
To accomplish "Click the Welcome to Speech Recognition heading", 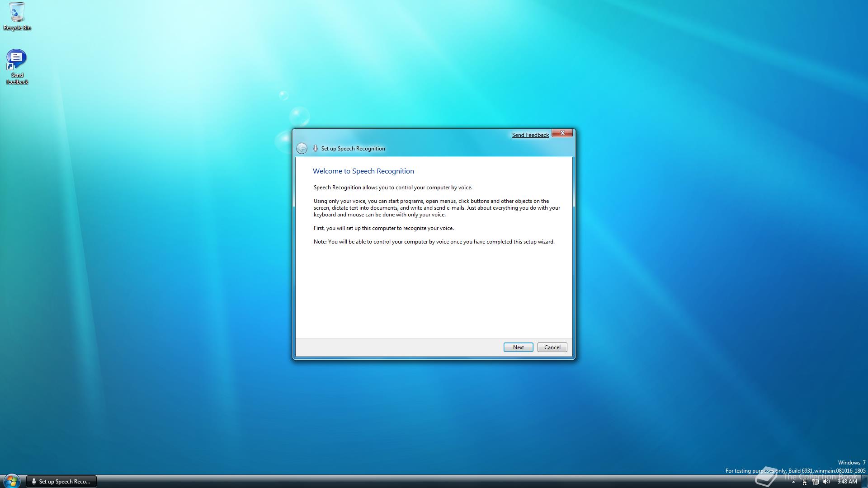I will [x=363, y=171].
